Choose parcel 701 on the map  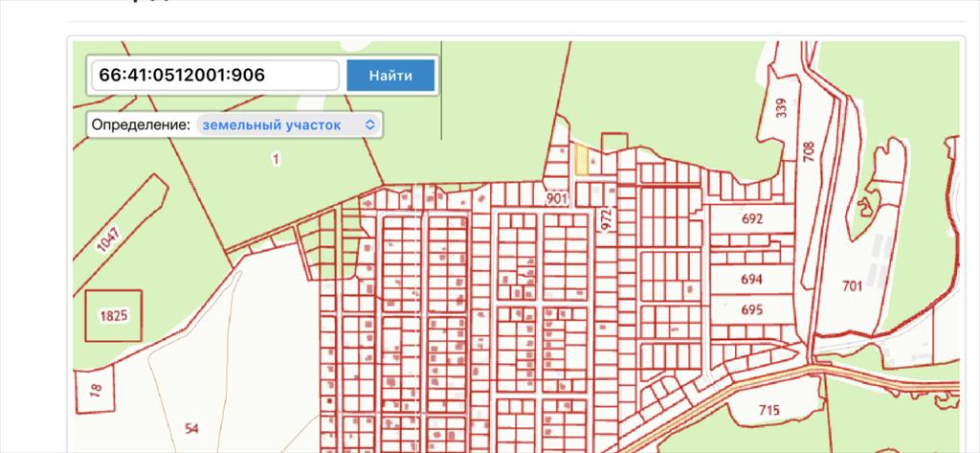[852, 285]
